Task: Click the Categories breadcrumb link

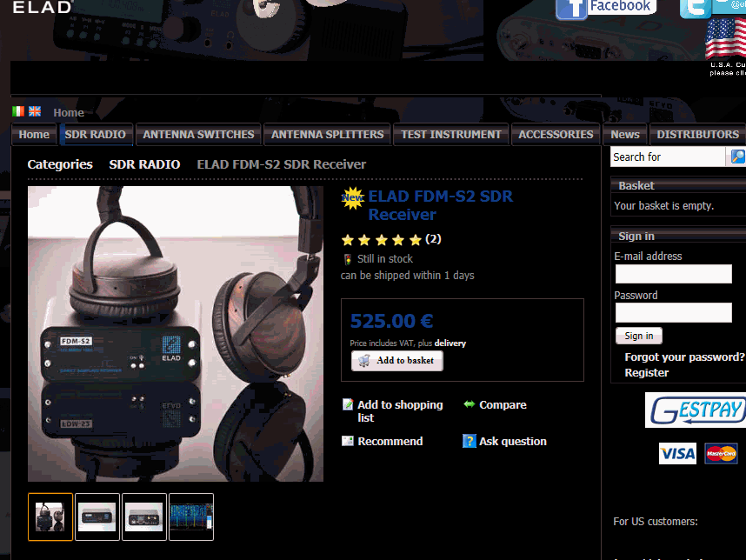Action: tap(60, 164)
